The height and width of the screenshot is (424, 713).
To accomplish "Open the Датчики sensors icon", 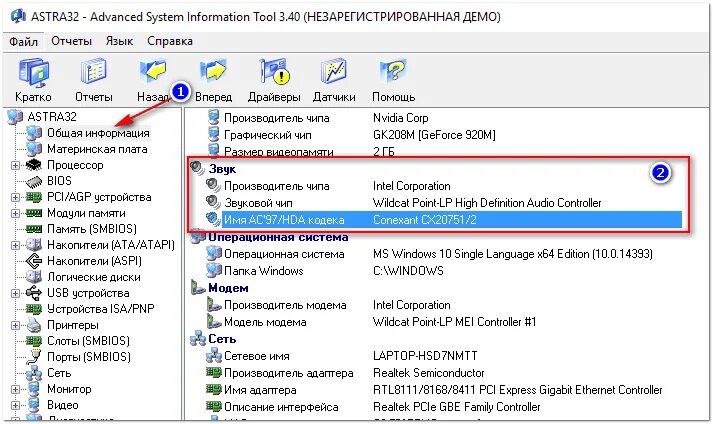I will point(334,71).
